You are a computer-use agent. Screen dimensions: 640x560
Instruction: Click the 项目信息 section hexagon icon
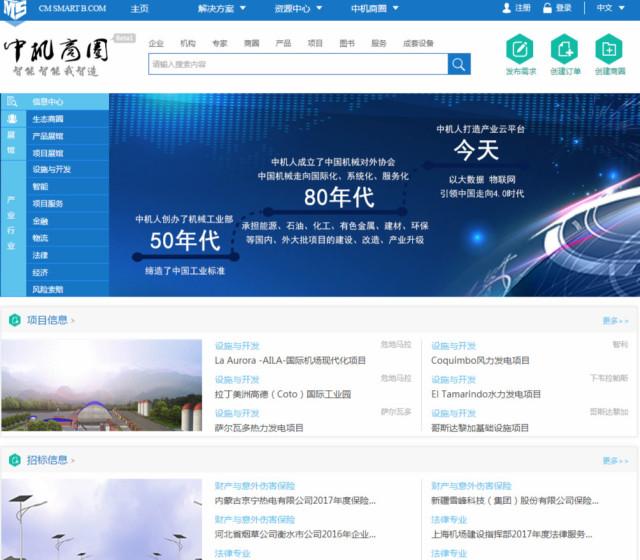click(15, 320)
